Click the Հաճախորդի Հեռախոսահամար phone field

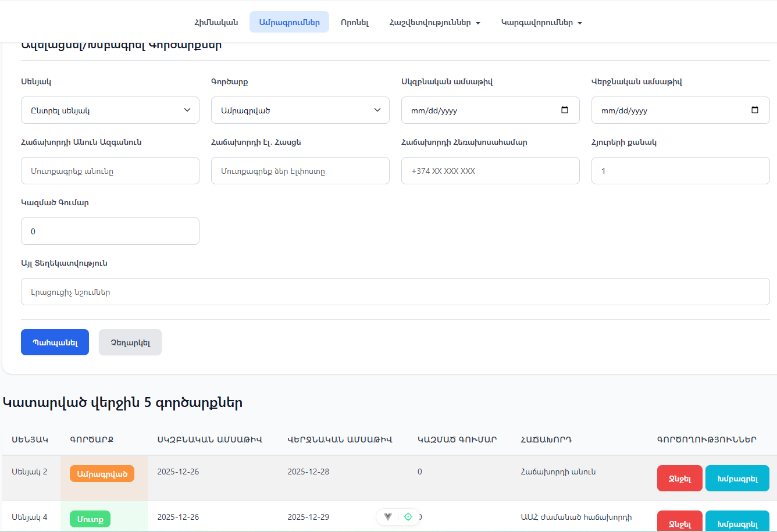click(490, 171)
